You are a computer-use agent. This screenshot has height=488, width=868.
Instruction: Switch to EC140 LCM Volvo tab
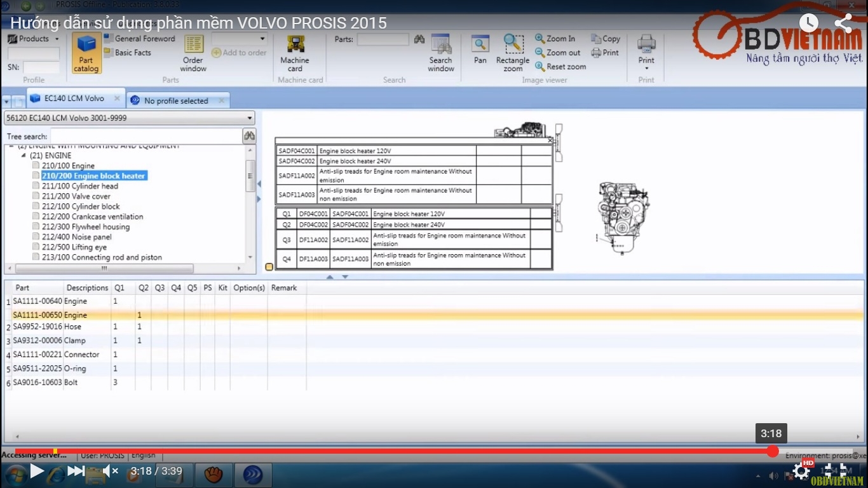point(74,98)
